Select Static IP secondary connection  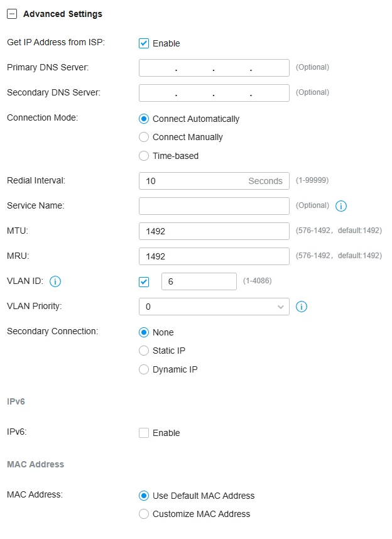pos(144,351)
